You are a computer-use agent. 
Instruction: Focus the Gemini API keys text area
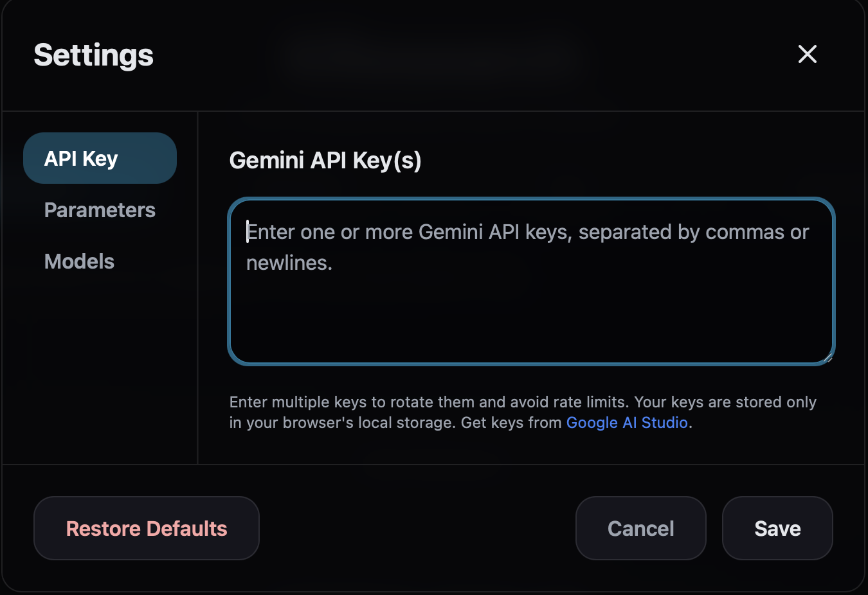(x=532, y=281)
